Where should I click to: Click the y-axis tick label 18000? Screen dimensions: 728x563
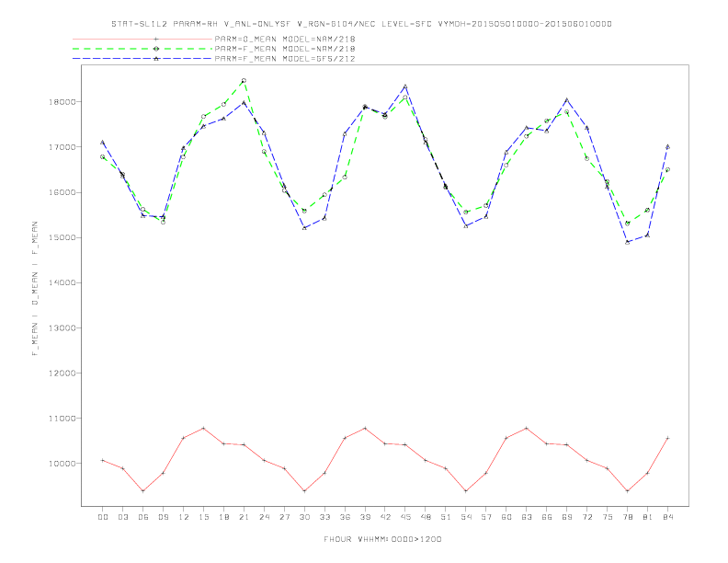tap(62, 102)
